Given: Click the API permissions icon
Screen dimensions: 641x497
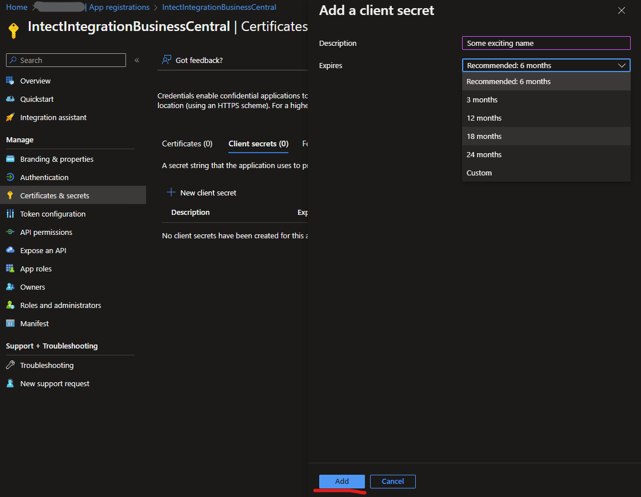Looking at the screenshot, I should coord(10,232).
